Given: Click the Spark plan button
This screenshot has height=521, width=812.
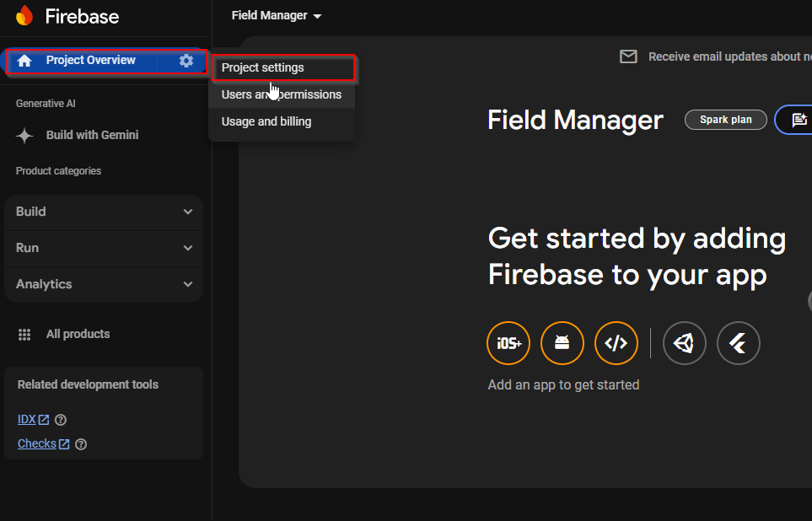Looking at the screenshot, I should pyautogui.click(x=725, y=120).
